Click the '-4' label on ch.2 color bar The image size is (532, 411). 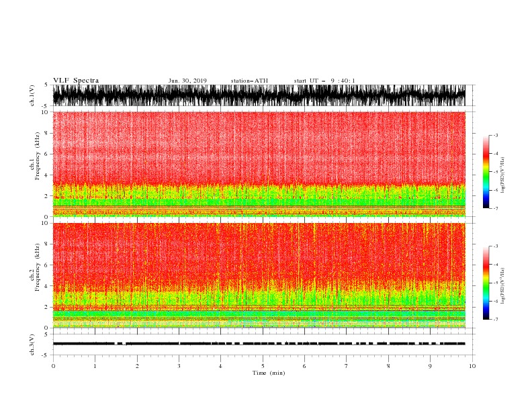pos(495,265)
